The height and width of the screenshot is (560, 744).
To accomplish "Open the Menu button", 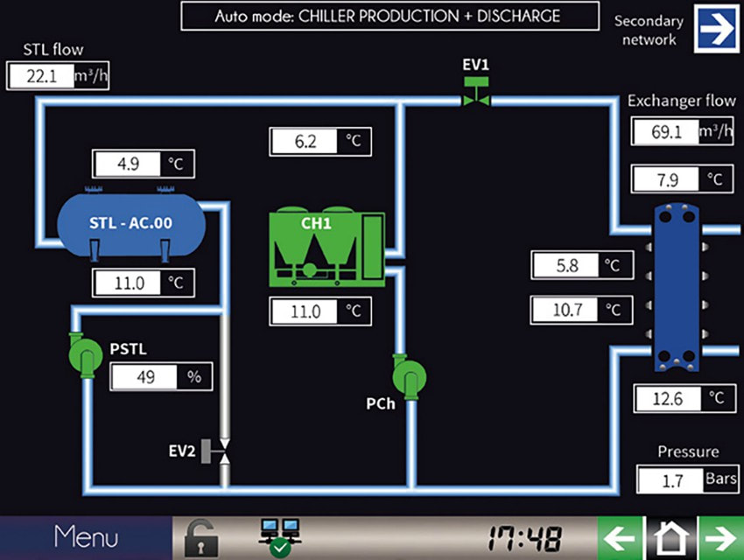I will click(x=86, y=537).
